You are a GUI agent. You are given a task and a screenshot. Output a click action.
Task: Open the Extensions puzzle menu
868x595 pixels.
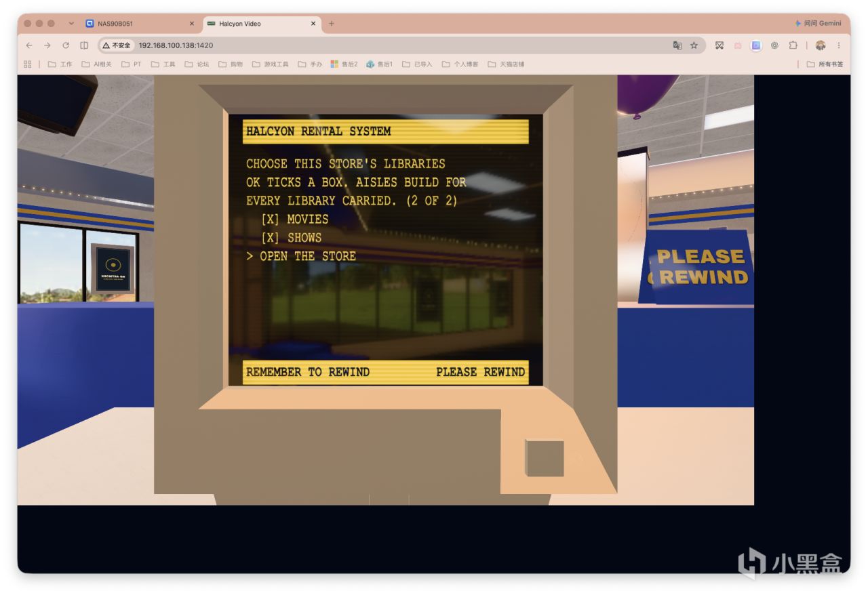(x=793, y=45)
